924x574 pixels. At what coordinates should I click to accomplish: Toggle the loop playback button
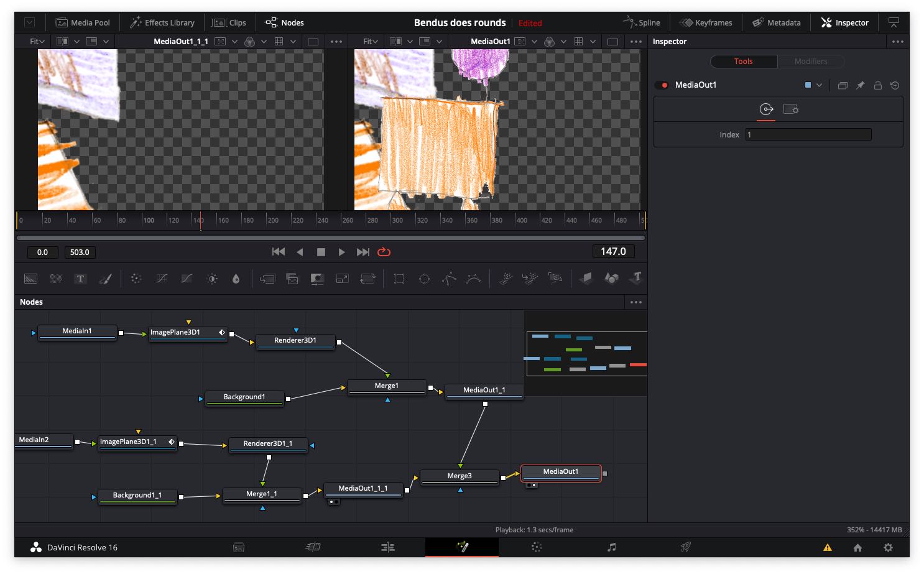384,252
